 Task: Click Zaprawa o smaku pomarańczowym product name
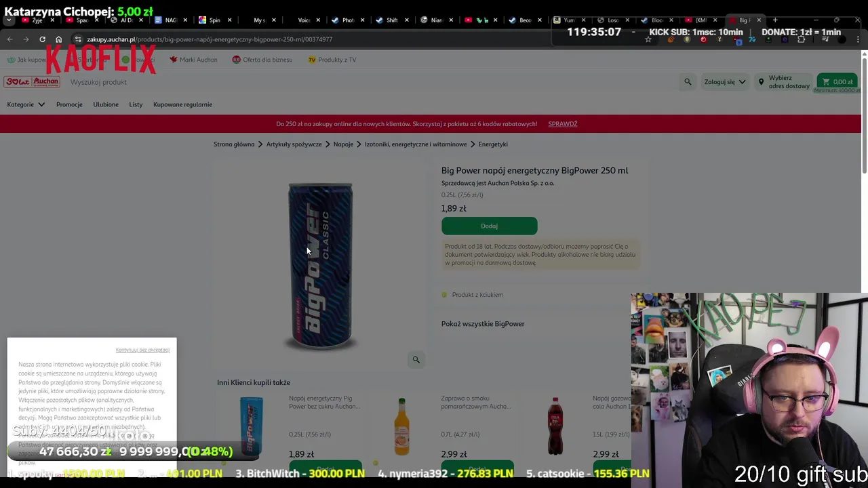pyautogui.click(x=475, y=403)
